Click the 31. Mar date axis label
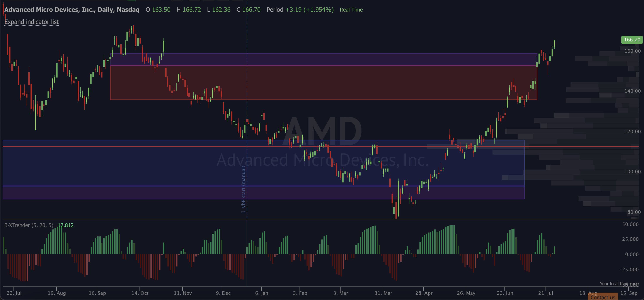This screenshot has height=300, width=644. click(x=383, y=293)
